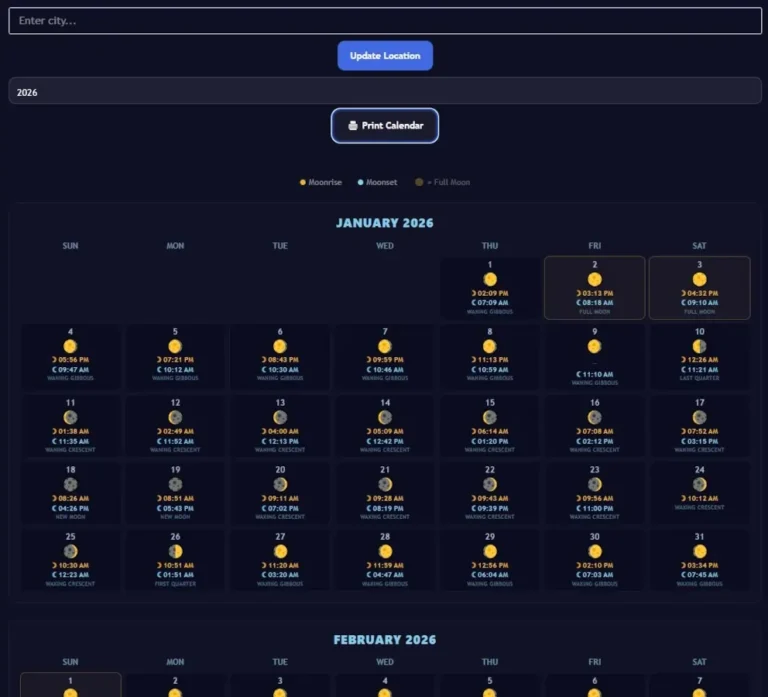Click the moon icon on January 31
768x697 pixels.
[699, 552]
